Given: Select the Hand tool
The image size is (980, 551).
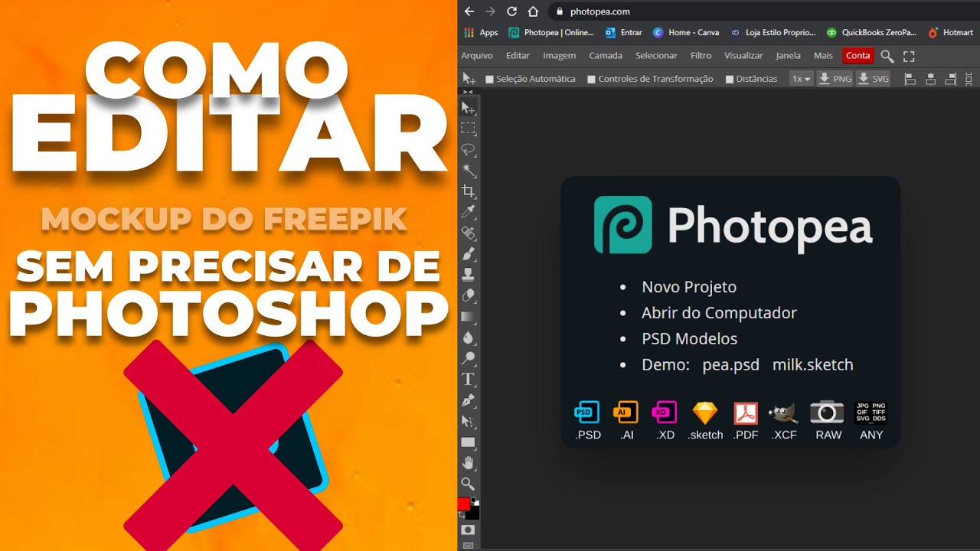Looking at the screenshot, I should (x=468, y=462).
